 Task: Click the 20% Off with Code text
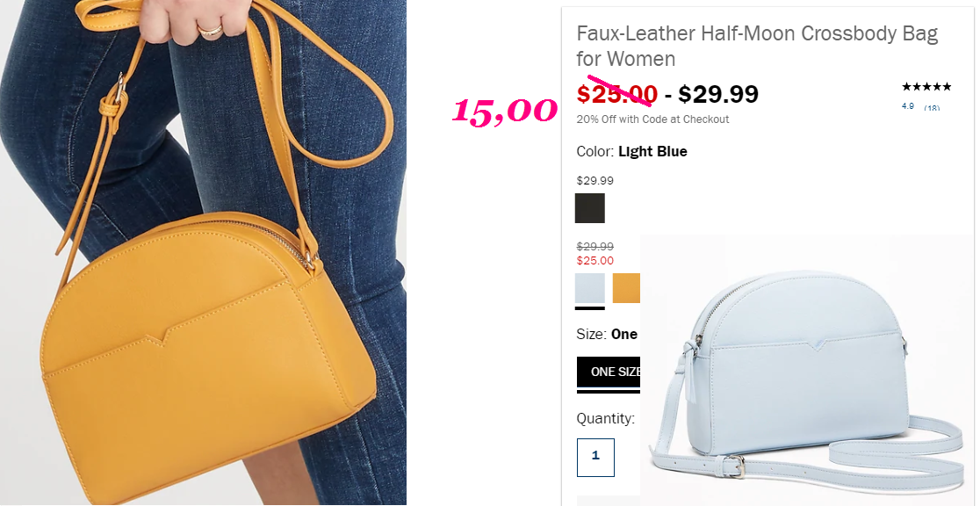point(652,119)
